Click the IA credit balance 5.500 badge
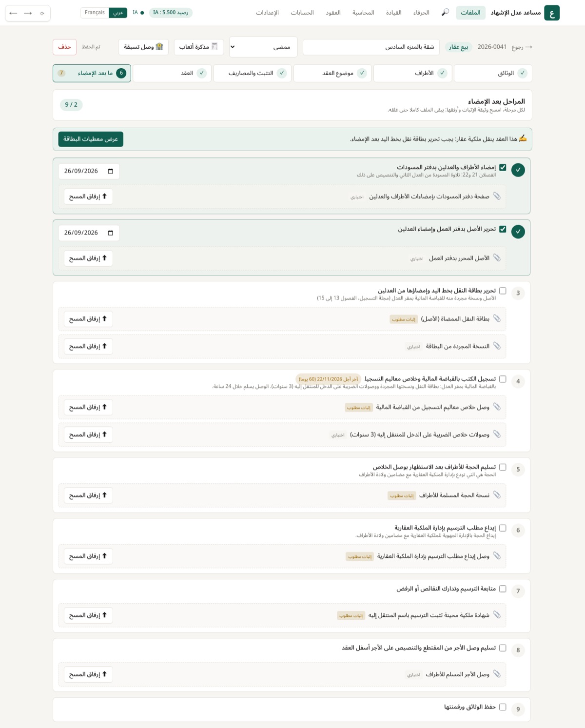585x728 pixels. click(x=171, y=13)
